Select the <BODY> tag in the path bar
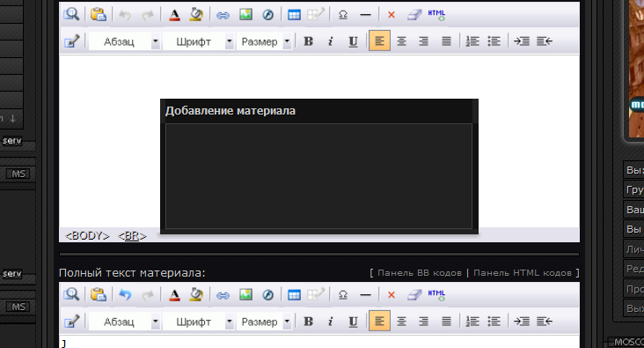Screen dimensions: 644x348 click(87, 236)
